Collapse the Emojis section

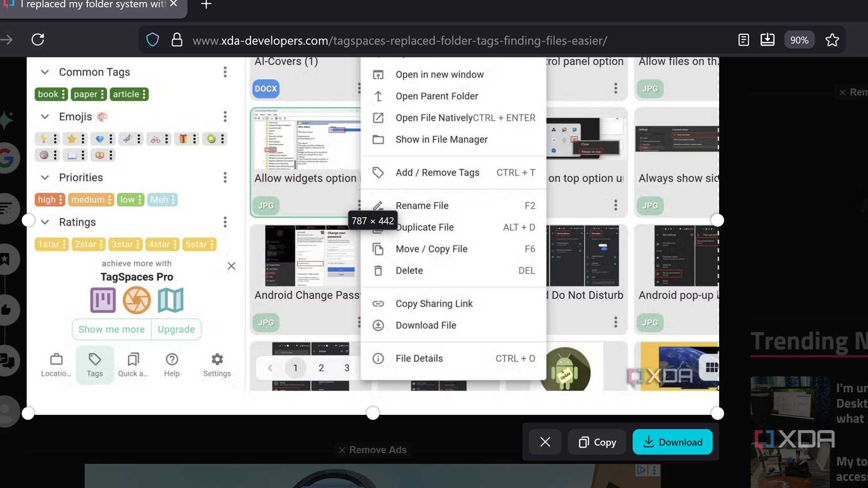tap(45, 116)
